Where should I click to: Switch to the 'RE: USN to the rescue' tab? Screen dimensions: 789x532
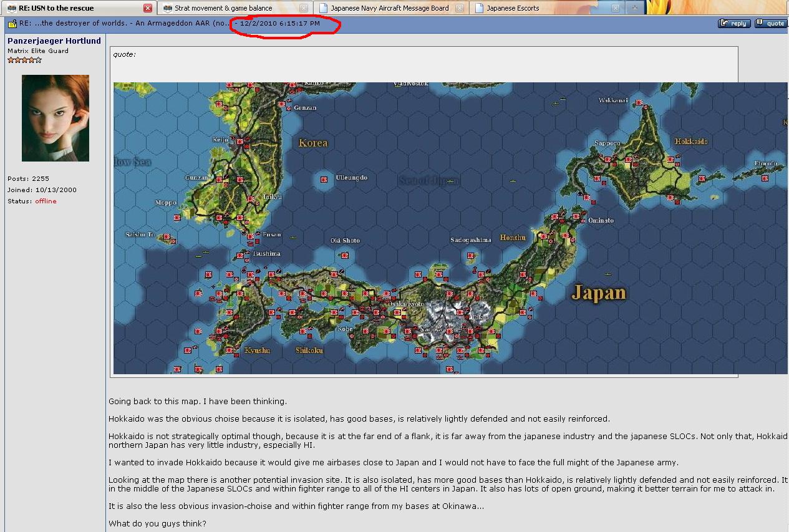[x=78, y=8]
